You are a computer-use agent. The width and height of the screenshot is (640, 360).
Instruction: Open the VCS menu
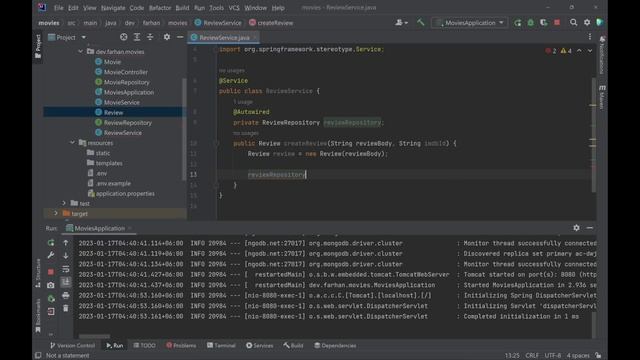(234, 8)
